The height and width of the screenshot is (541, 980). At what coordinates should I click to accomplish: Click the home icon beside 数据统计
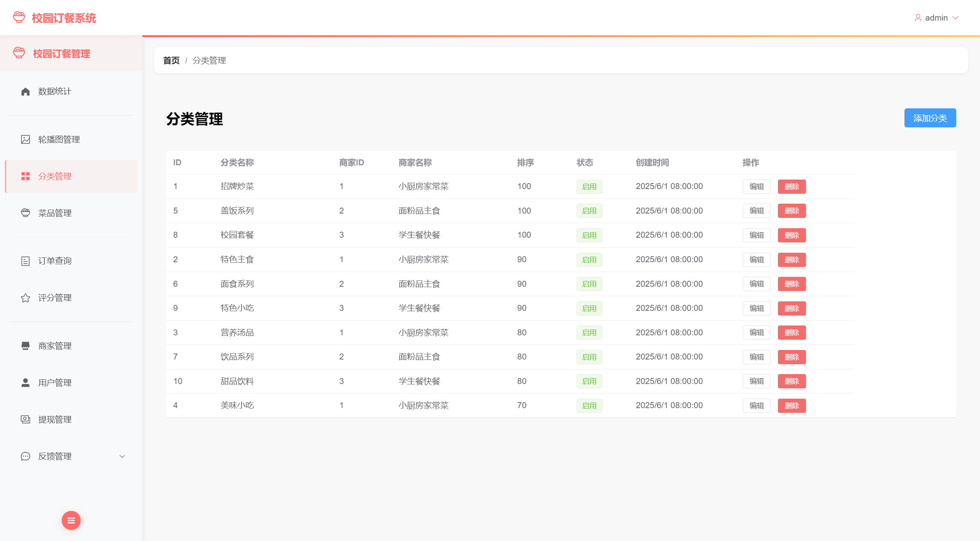click(x=25, y=92)
